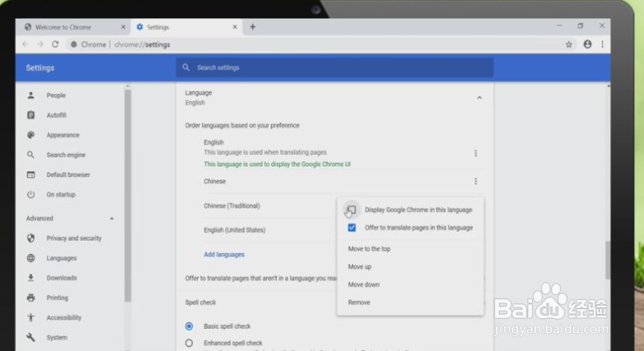Image resolution: width=644 pixels, height=351 pixels.
Task: Open Autofill settings section
Action: (56, 115)
